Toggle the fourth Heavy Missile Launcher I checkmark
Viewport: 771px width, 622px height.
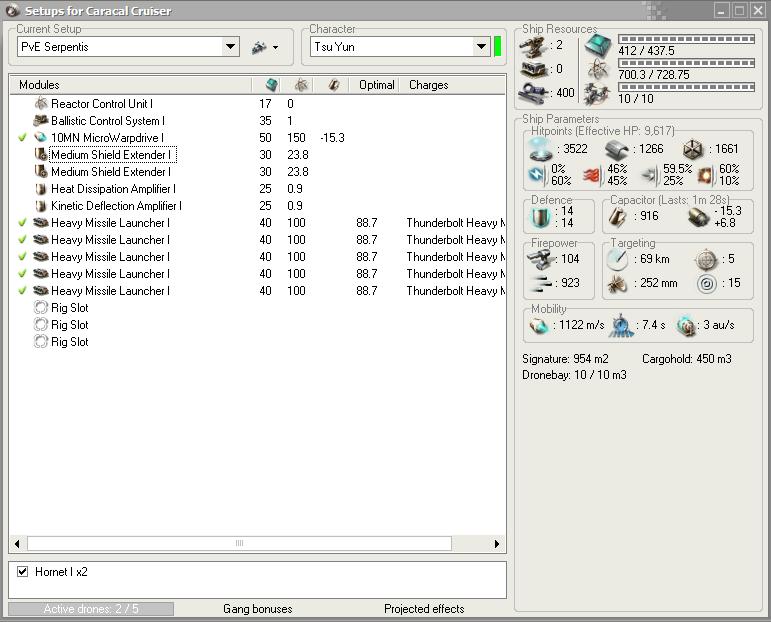coord(22,273)
